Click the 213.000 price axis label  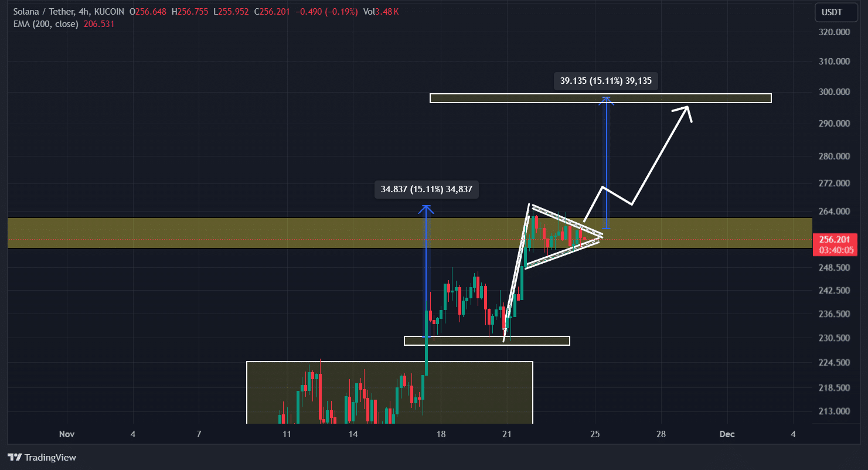pyautogui.click(x=834, y=411)
